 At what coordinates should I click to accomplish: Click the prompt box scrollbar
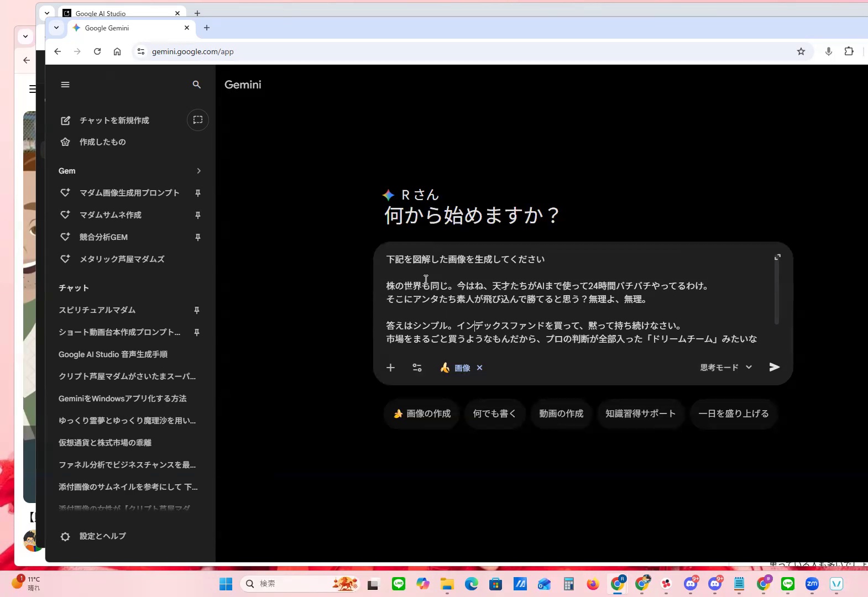coord(776,293)
